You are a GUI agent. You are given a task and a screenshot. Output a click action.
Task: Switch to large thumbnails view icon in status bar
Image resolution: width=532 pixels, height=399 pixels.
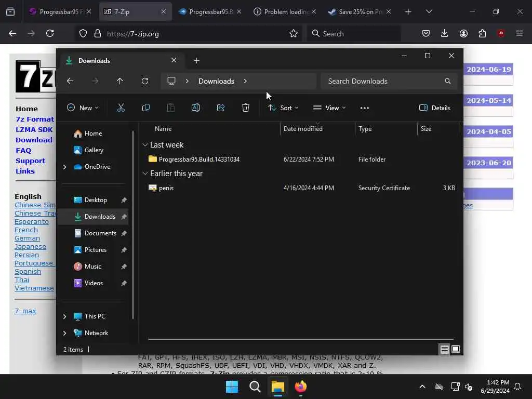(x=456, y=349)
